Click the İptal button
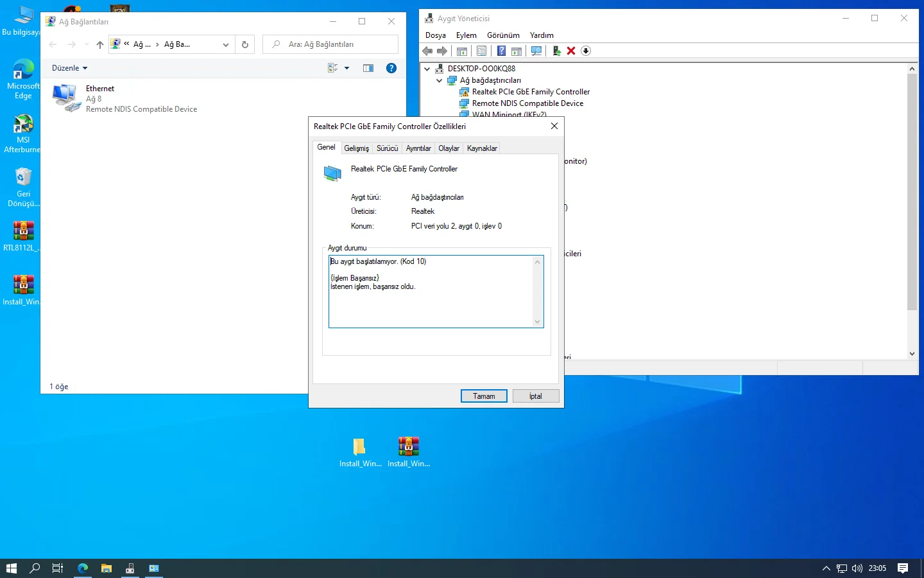 pos(535,396)
